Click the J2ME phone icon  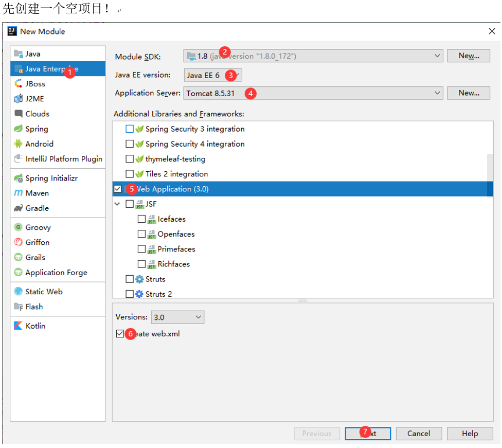pyautogui.click(x=18, y=99)
